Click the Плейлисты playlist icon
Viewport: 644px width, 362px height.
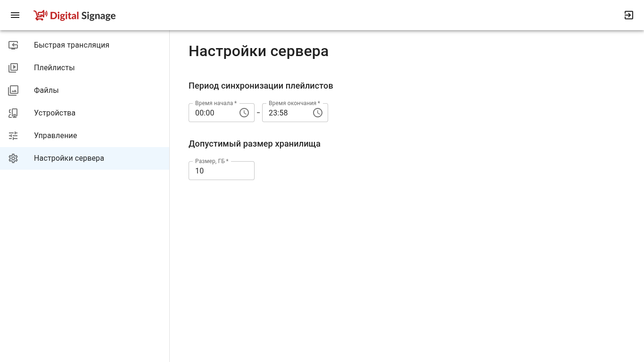point(13,68)
